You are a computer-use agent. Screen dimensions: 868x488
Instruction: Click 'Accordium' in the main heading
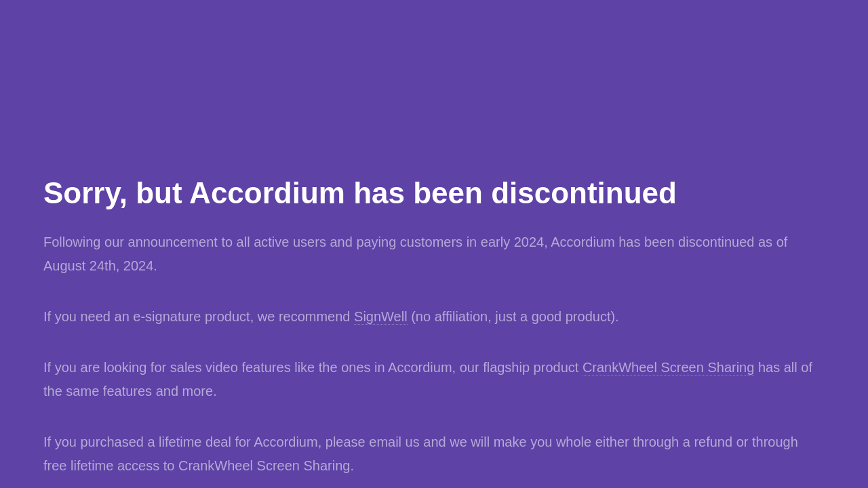[x=267, y=193]
